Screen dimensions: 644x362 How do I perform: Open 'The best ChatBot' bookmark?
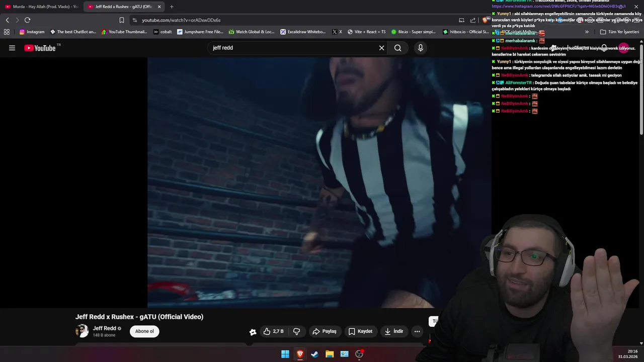[73, 32]
